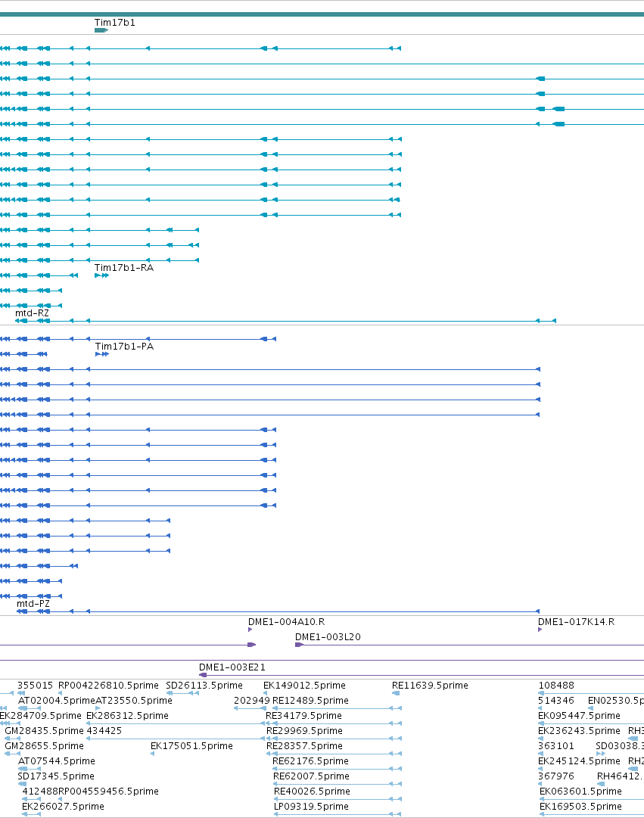Click the mtd-RZ label
The height and width of the screenshot is (818, 644).
point(33,313)
